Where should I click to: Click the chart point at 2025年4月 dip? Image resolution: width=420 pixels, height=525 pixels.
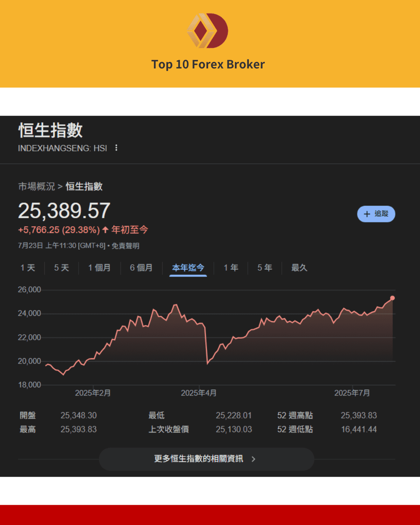click(208, 364)
